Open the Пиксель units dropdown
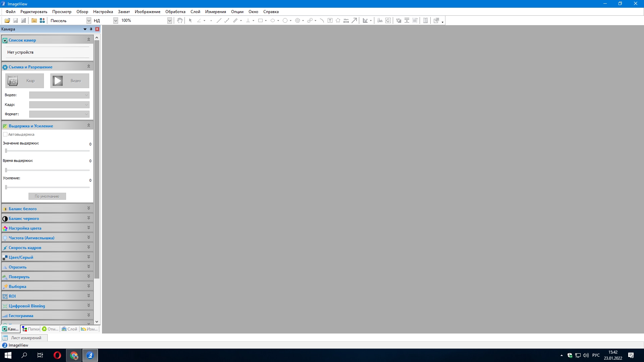This screenshot has height=362, width=644. pos(89,20)
